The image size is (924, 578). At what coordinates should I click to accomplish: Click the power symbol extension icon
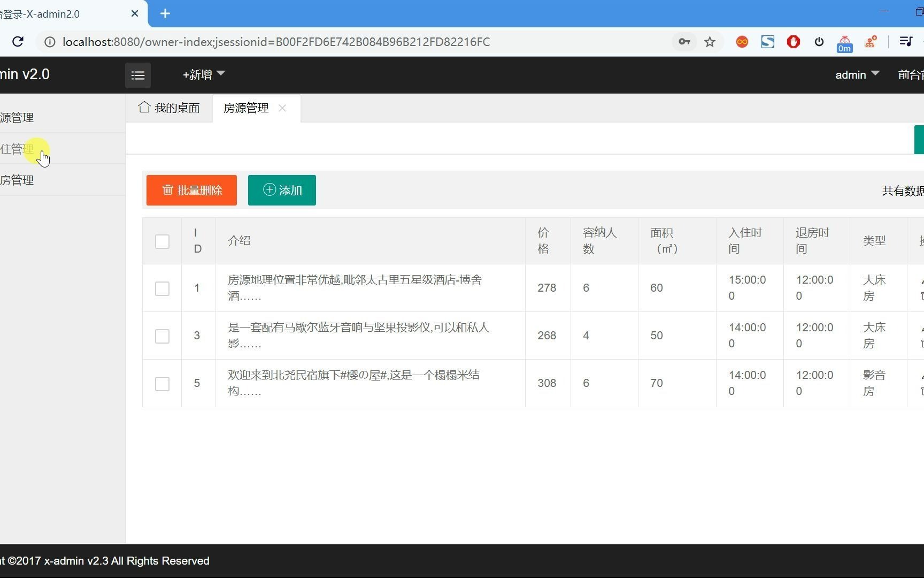pos(819,42)
